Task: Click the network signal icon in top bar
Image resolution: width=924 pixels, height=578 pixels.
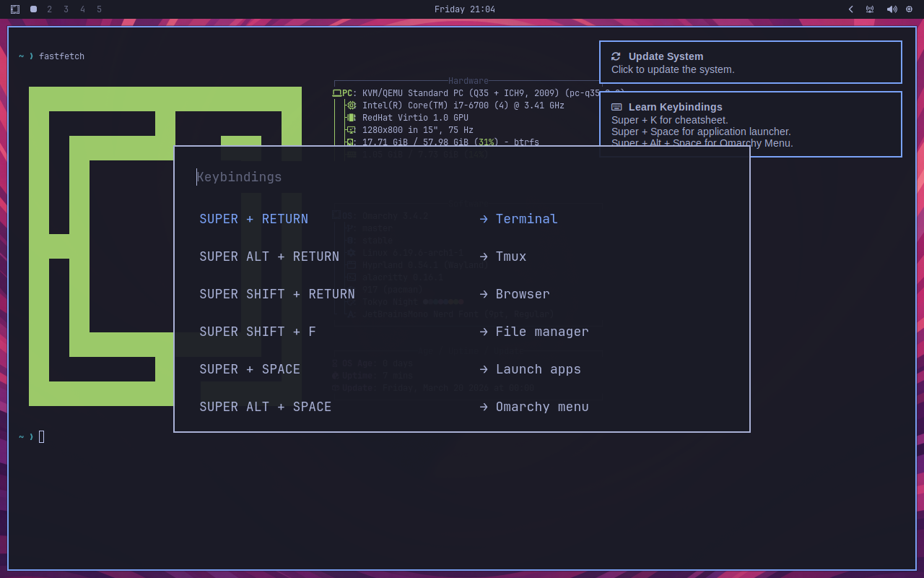Action: coord(870,9)
